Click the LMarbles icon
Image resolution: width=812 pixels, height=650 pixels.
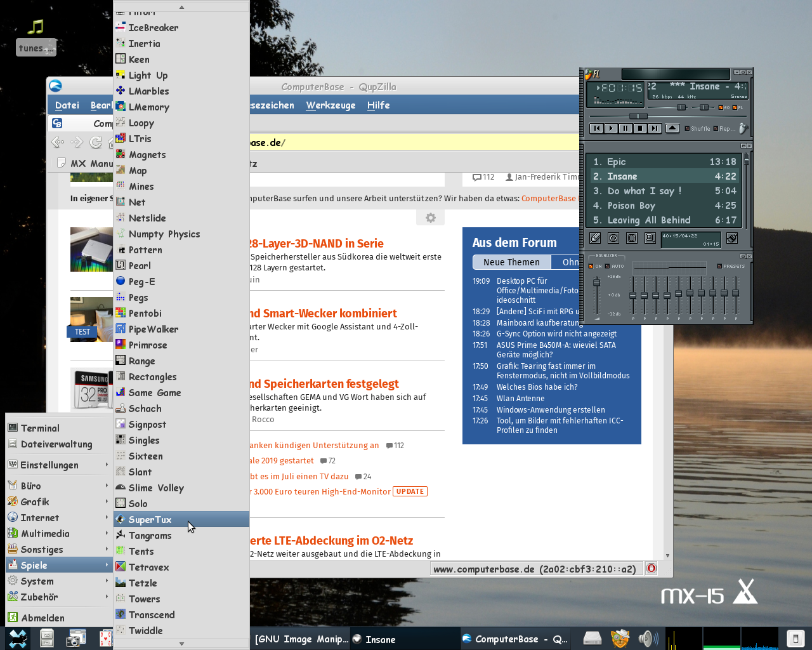(121, 91)
